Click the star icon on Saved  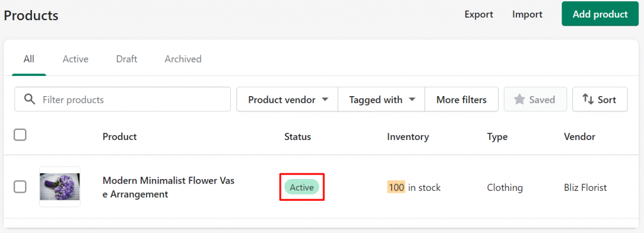(x=519, y=99)
